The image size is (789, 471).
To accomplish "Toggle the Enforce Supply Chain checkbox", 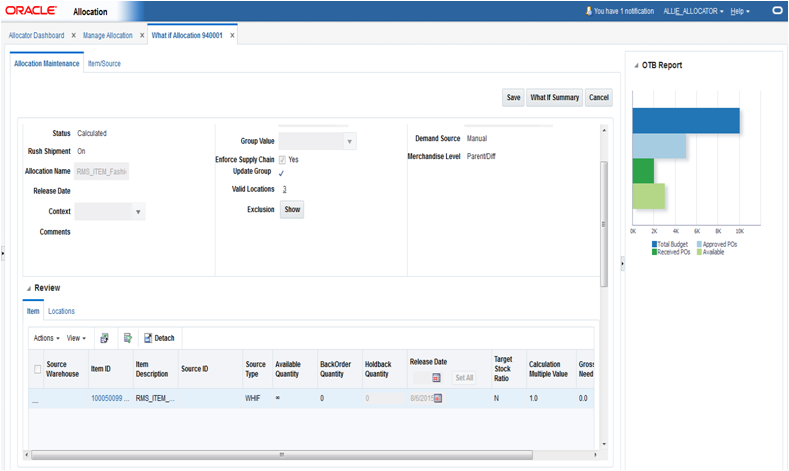I will coord(282,160).
